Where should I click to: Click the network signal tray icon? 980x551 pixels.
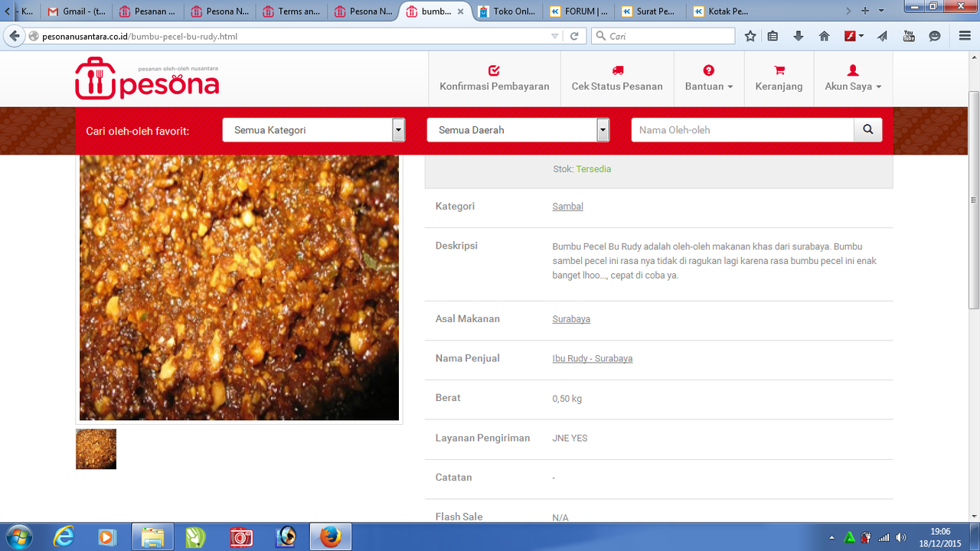pyautogui.click(x=884, y=537)
